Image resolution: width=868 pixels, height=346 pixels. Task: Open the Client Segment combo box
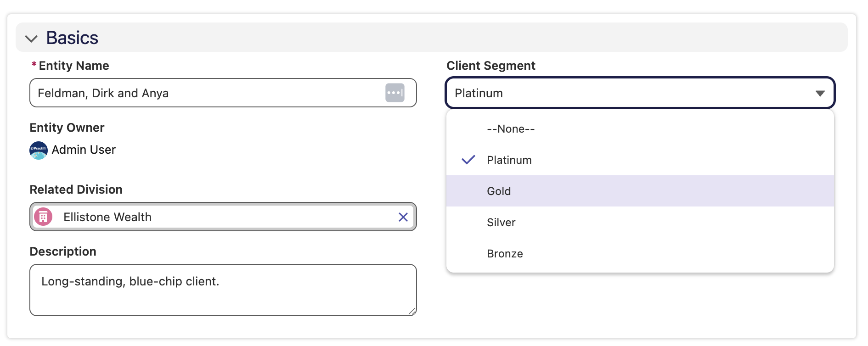tap(640, 93)
